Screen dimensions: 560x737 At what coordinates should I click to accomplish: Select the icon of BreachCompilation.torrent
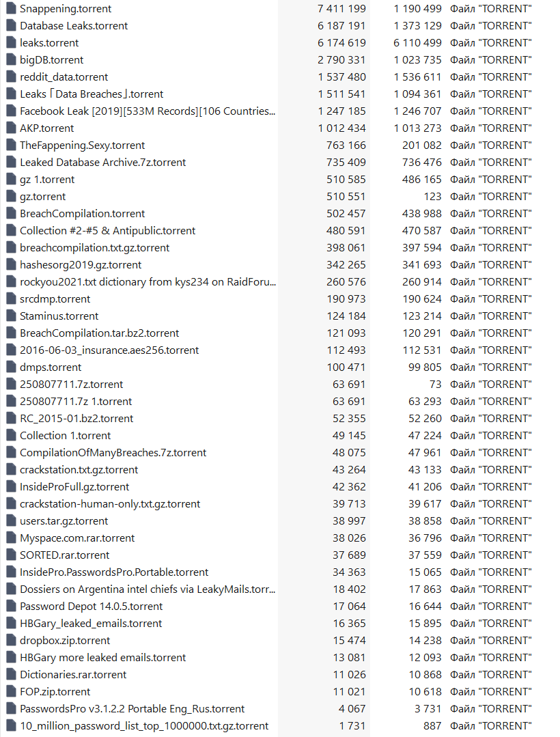pyautogui.click(x=12, y=214)
